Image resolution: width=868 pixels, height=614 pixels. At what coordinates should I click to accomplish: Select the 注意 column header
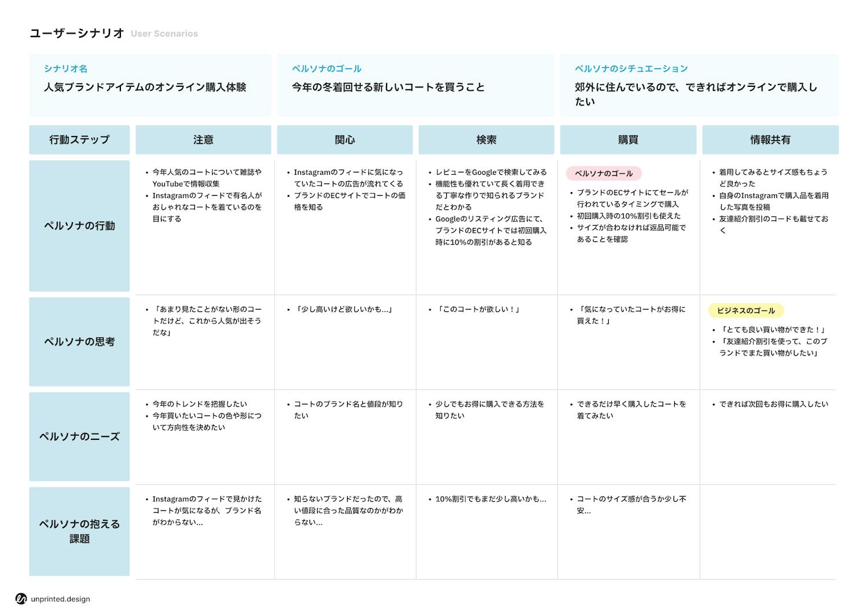pyautogui.click(x=203, y=140)
